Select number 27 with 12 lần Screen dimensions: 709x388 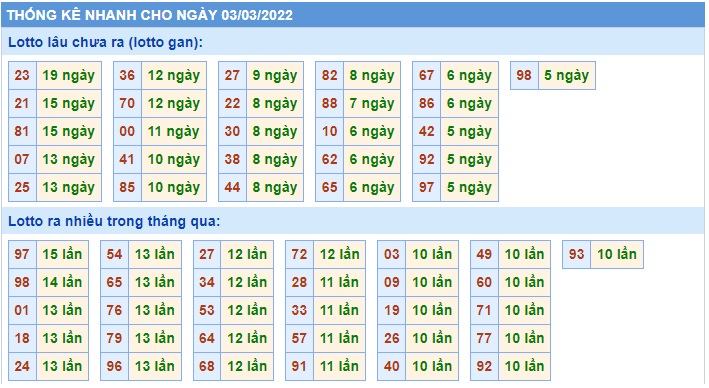[x=207, y=254]
